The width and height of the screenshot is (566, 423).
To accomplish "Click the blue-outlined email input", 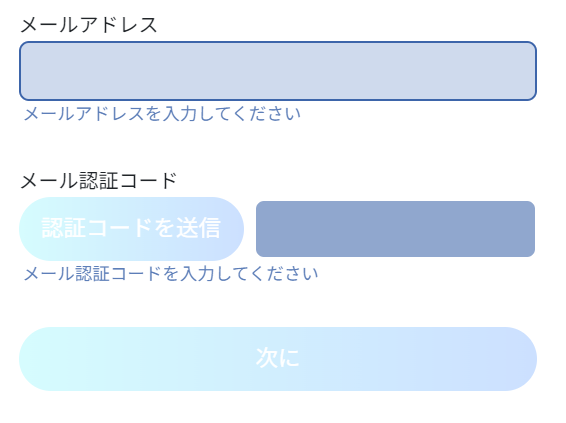I will click(x=278, y=71).
